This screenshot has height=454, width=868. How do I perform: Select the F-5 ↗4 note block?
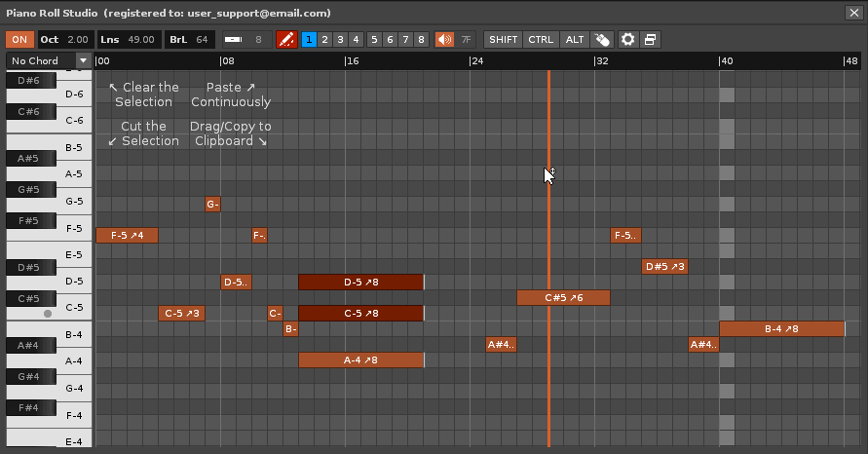(x=127, y=236)
